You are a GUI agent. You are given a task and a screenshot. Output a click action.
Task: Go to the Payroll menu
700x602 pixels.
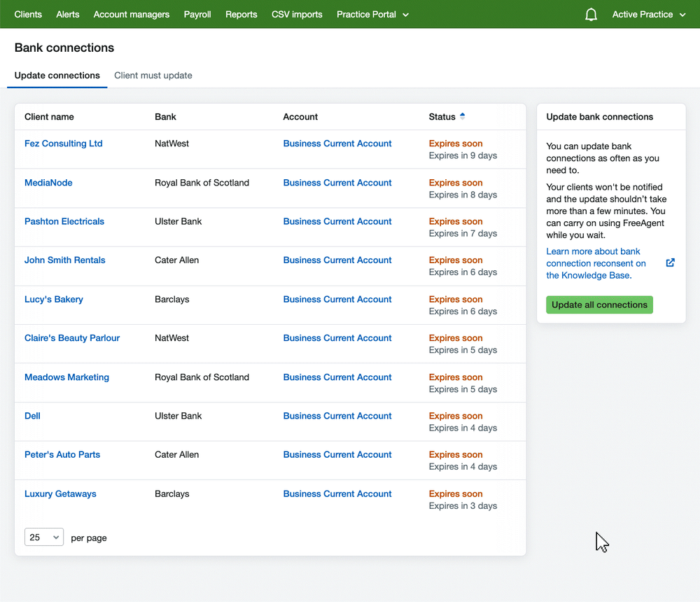tap(197, 15)
